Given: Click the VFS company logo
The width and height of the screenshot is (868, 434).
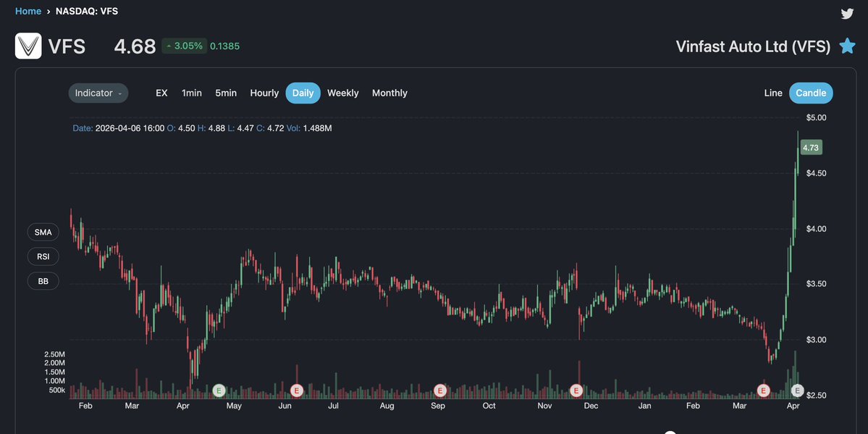Looking at the screenshot, I should click(28, 46).
